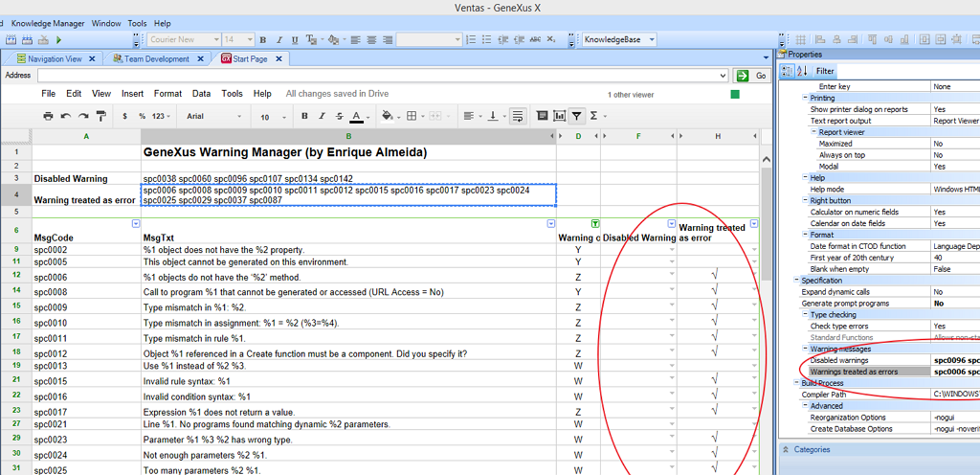Collapse the Right button property group

coord(805,200)
